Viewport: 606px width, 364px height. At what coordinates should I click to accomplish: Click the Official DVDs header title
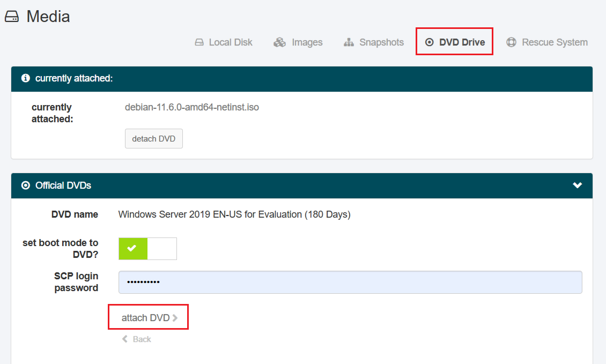(x=63, y=185)
